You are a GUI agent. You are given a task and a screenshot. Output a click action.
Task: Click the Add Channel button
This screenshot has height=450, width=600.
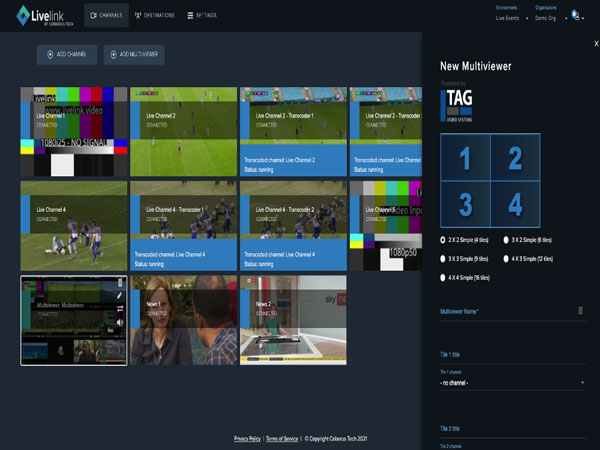point(67,55)
